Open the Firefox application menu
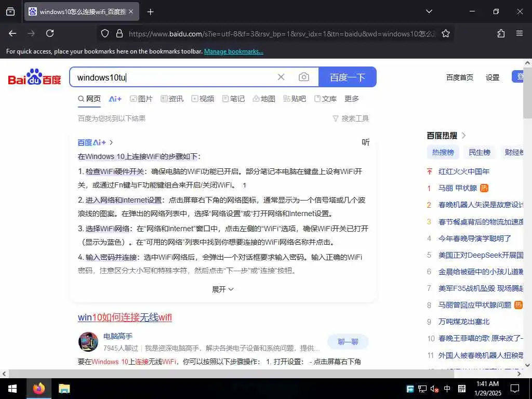This screenshot has height=399, width=532. point(519,33)
